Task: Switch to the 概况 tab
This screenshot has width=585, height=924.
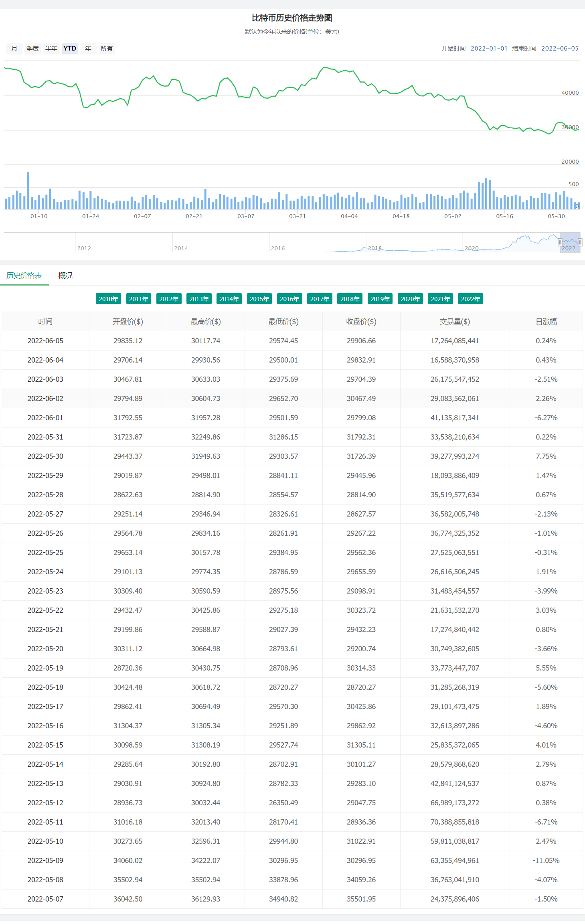Action: (x=65, y=276)
